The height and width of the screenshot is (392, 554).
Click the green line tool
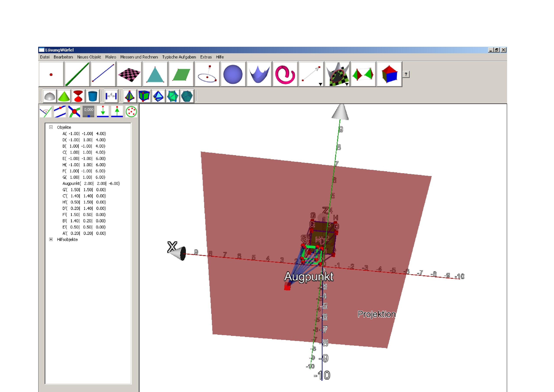[77, 74]
